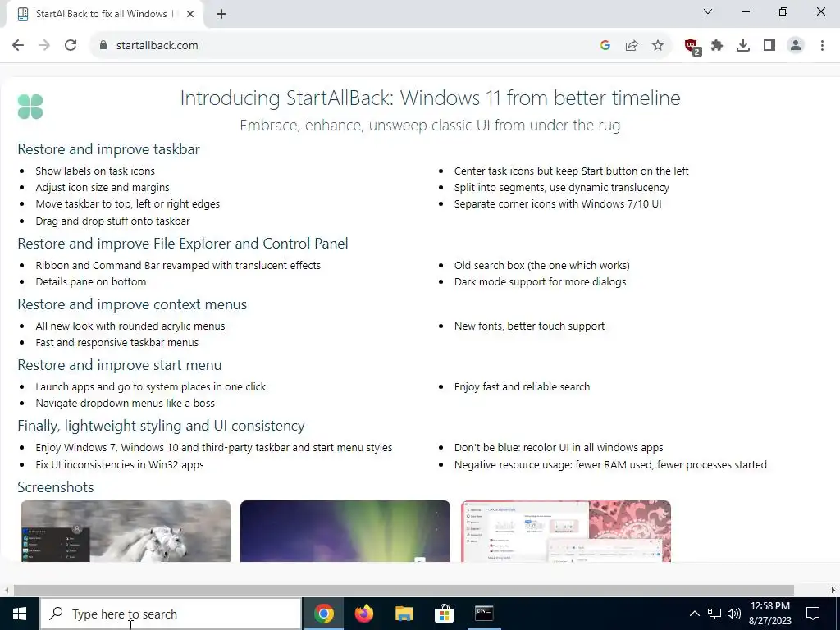This screenshot has width=840, height=630.
Task: Open the white horses screenshot thumbnail
Action: pyautogui.click(x=126, y=531)
